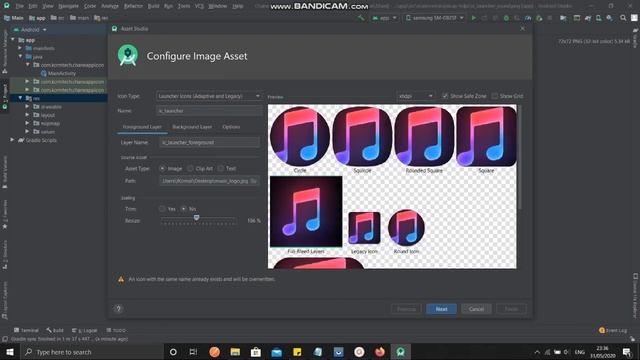640x360 pixels.
Task: Open File Explorer from taskbar
Action: click(235, 352)
